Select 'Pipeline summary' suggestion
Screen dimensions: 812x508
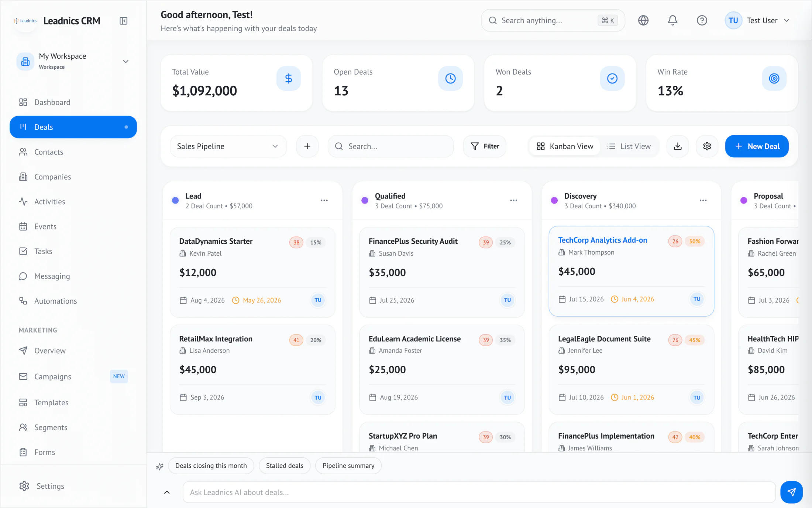[x=348, y=466]
